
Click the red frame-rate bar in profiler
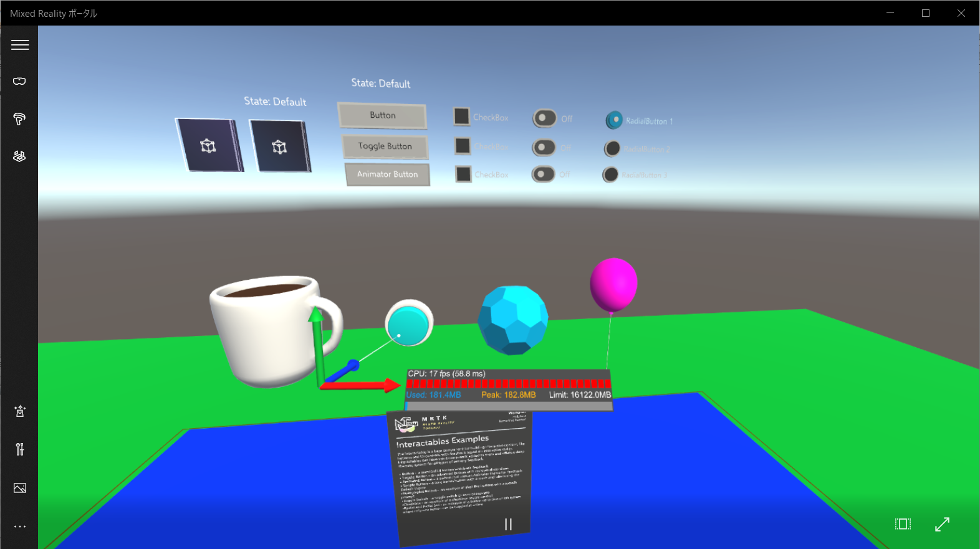pos(509,384)
